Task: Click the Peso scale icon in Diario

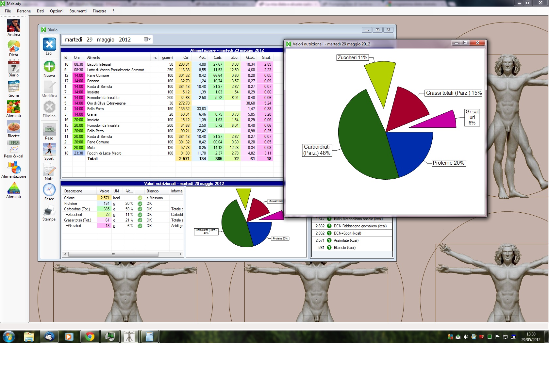Action: (x=49, y=129)
